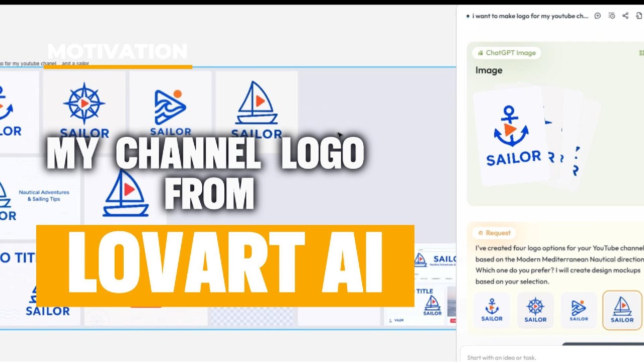Screen dimensions: 644x362
Task: Select the top-row sailboat SAILOR logo on canvas
Action: [x=257, y=111]
